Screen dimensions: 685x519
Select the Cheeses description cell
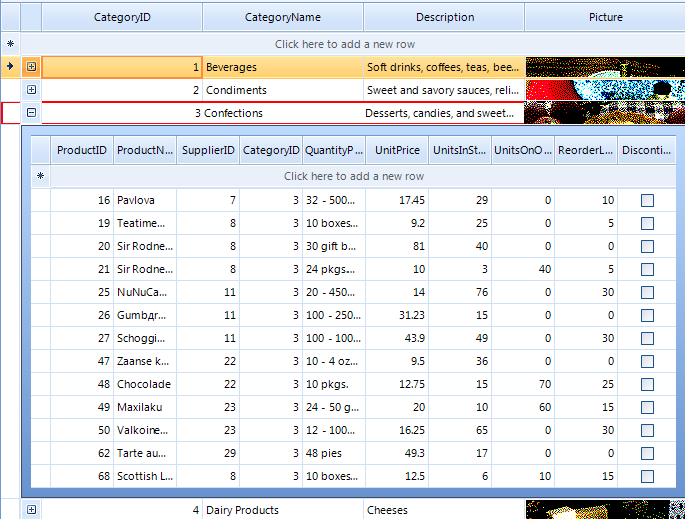[x=444, y=509]
